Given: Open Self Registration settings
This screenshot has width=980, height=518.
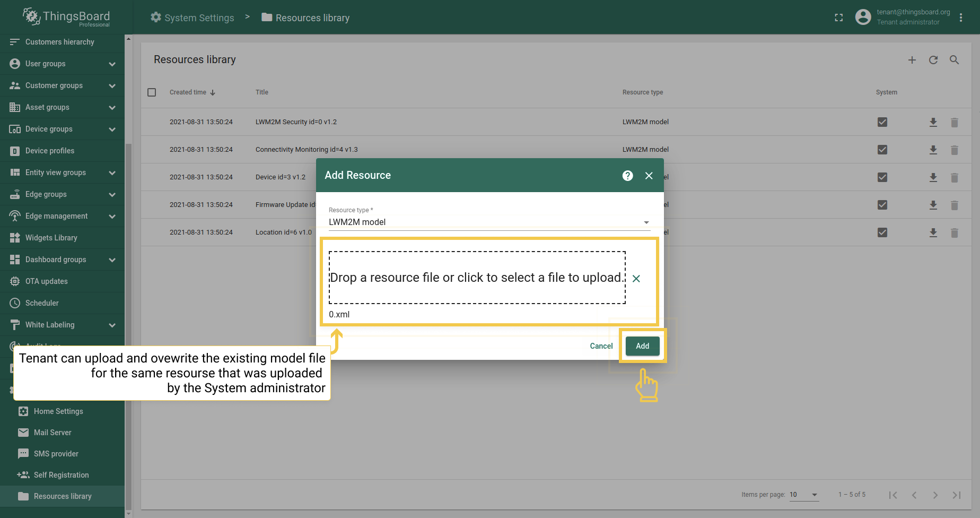Looking at the screenshot, I should (x=62, y=475).
